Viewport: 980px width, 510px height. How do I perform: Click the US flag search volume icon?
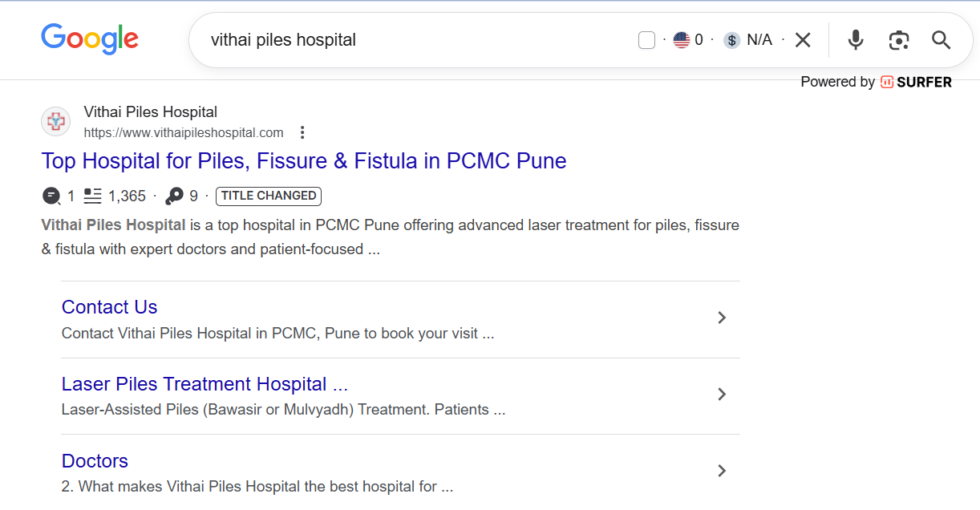[x=682, y=40]
